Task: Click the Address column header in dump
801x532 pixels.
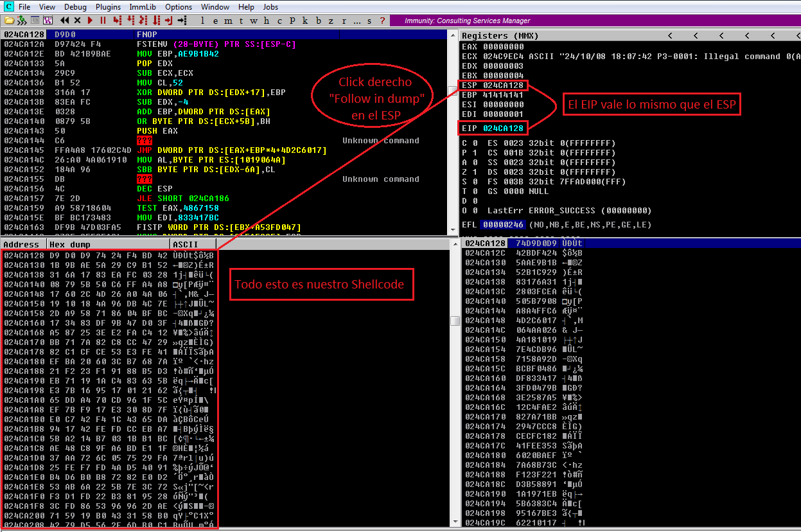Action: tap(21, 244)
